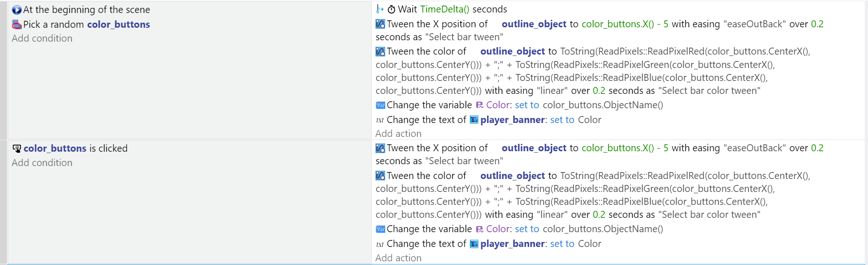Click the 'Pick a random color_buttons' condition icon
Image resolution: width=868 pixels, height=265 pixels.
[x=17, y=25]
